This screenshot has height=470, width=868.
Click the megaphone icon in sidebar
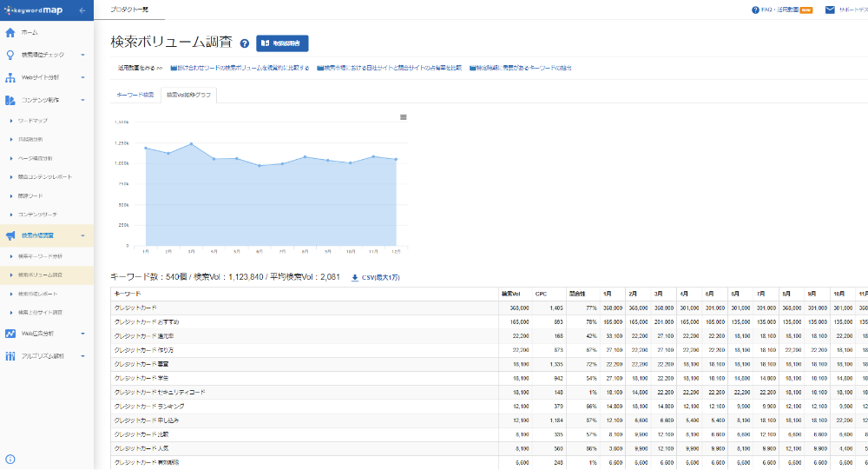10,235
